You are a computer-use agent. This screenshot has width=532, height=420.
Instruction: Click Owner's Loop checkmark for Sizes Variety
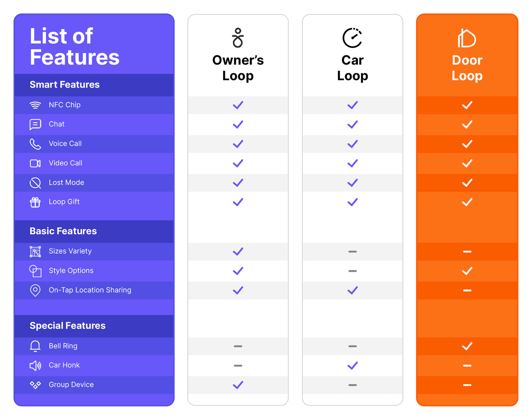(238, 252)
